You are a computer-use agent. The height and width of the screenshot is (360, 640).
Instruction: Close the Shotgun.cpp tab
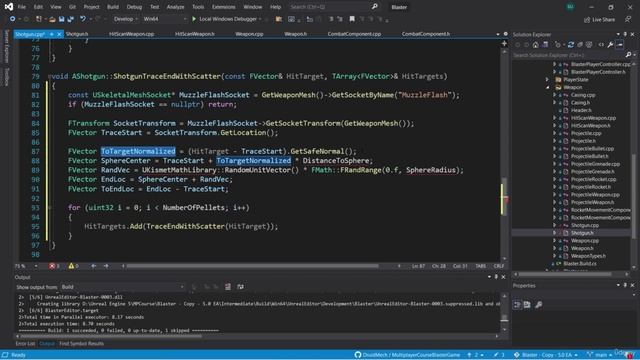point(59,34)
